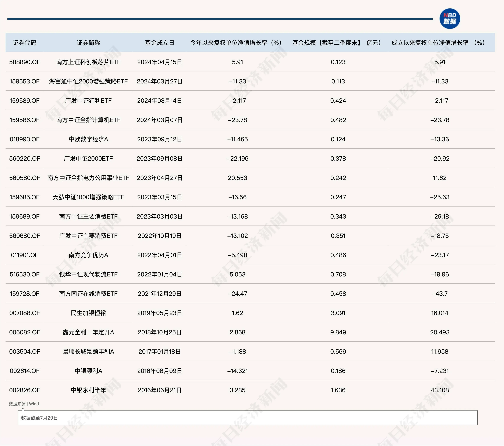Click the NBD数据 logo icon
Viewport: 504px width, 446px height.
(449, 19)
